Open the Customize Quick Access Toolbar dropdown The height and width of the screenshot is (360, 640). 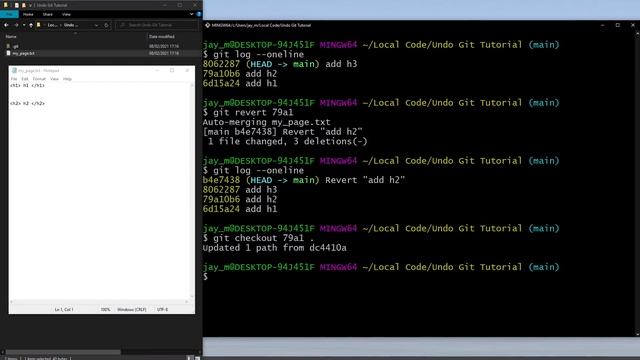(x=30, y=5)
